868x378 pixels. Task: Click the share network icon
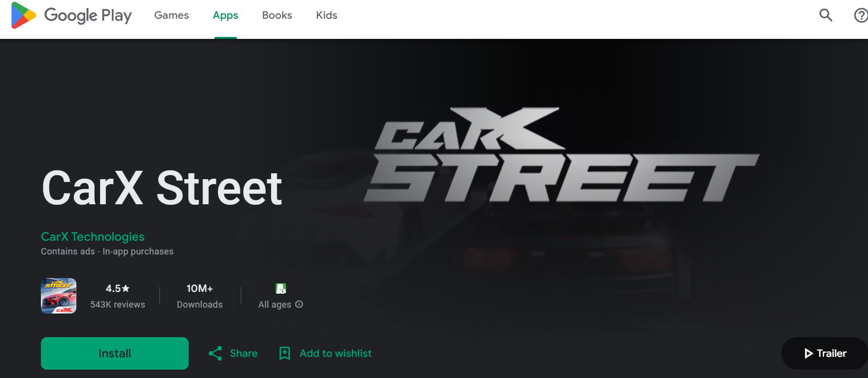pyautogui.click(x=215, y=353)
